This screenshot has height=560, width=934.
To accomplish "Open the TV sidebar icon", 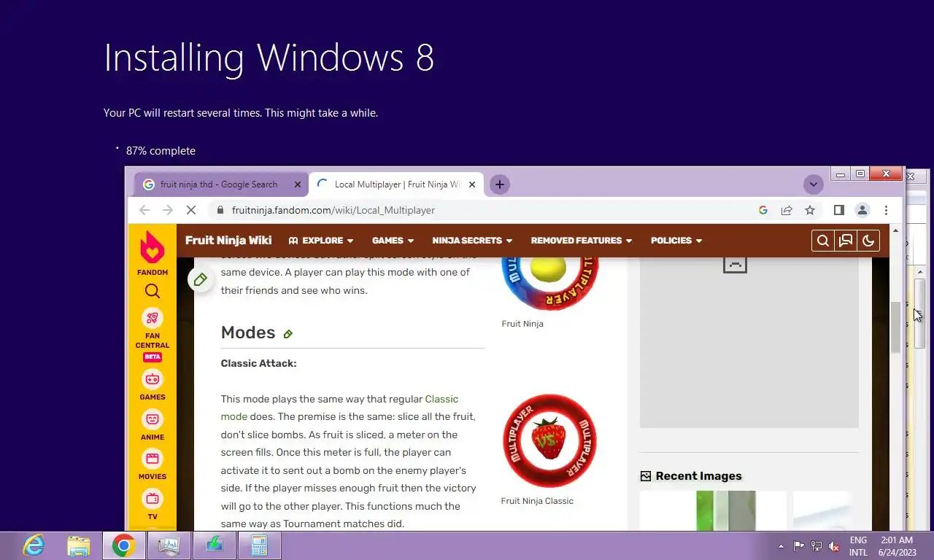I will tap(152, 499).
